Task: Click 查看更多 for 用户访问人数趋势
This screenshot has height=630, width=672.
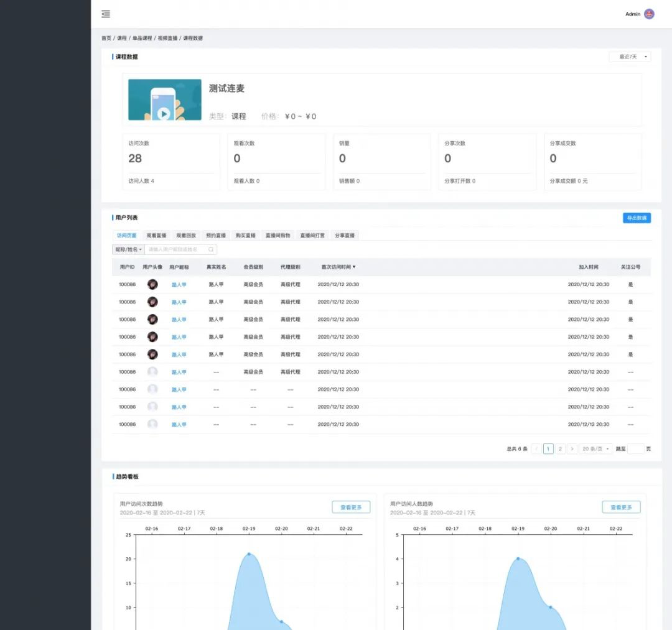Action: click(x=622, y=507)
